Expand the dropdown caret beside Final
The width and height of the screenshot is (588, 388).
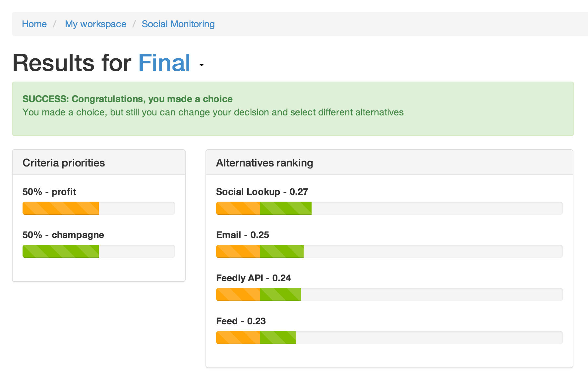point(201,65)
